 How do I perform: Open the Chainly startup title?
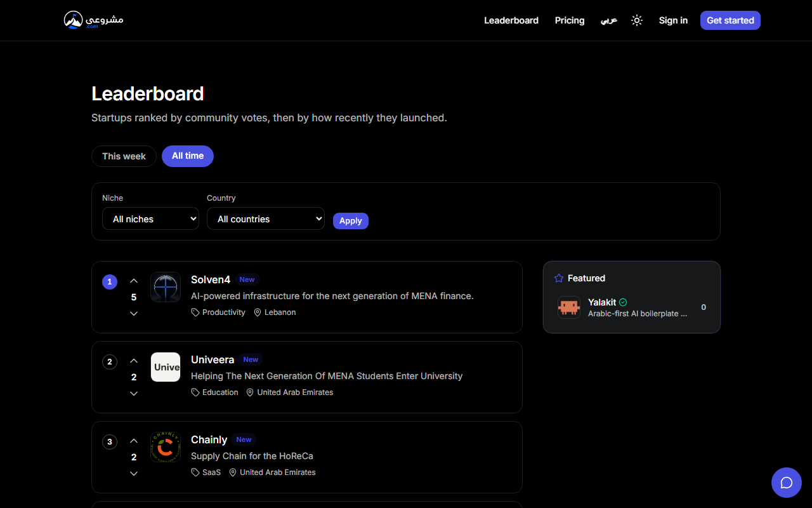click(x=209, y=439)
